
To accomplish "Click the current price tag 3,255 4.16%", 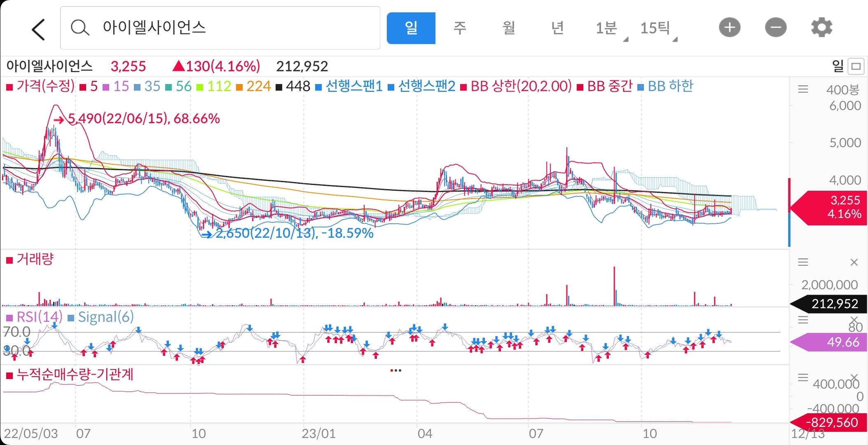I will (828, 207).
